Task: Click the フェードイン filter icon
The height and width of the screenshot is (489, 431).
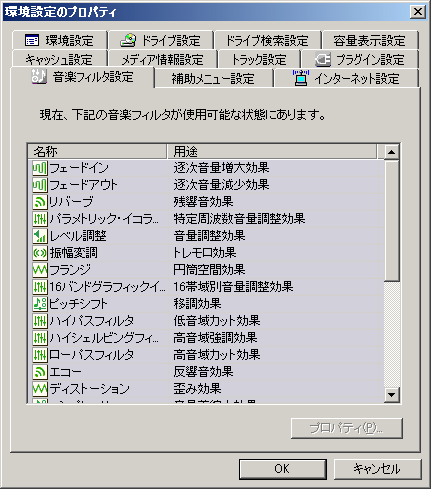Action: tap(40, 168)
